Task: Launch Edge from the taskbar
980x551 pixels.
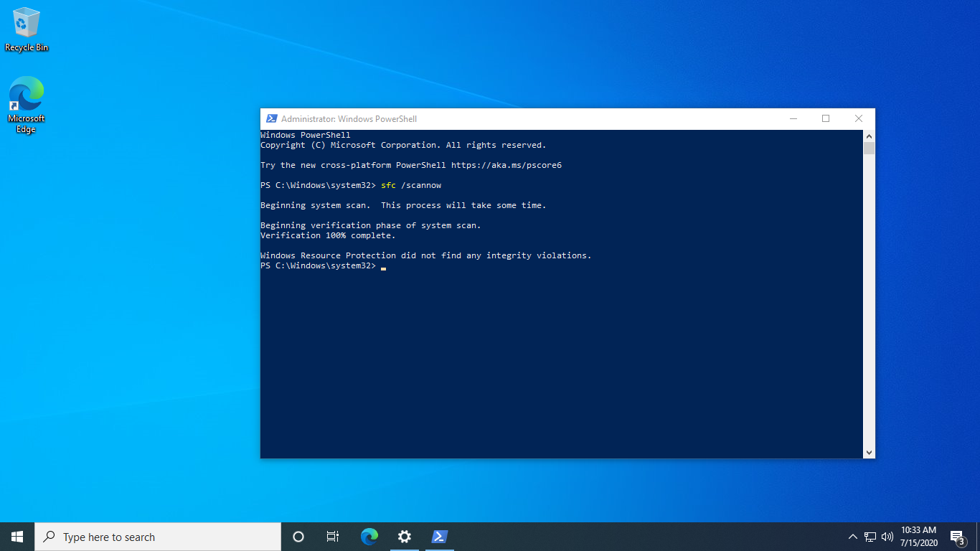Action: 369,537
